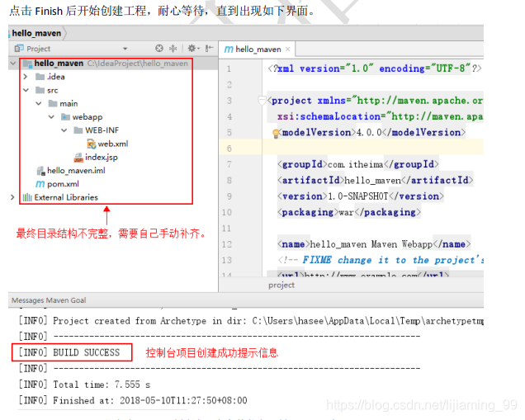Click the name hello_maven Maven Webapp line

coord(374,244)
